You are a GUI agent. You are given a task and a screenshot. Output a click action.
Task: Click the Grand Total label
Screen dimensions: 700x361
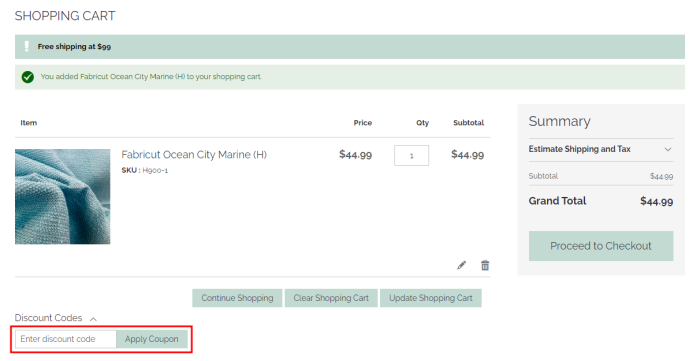[x=558, y=201]
